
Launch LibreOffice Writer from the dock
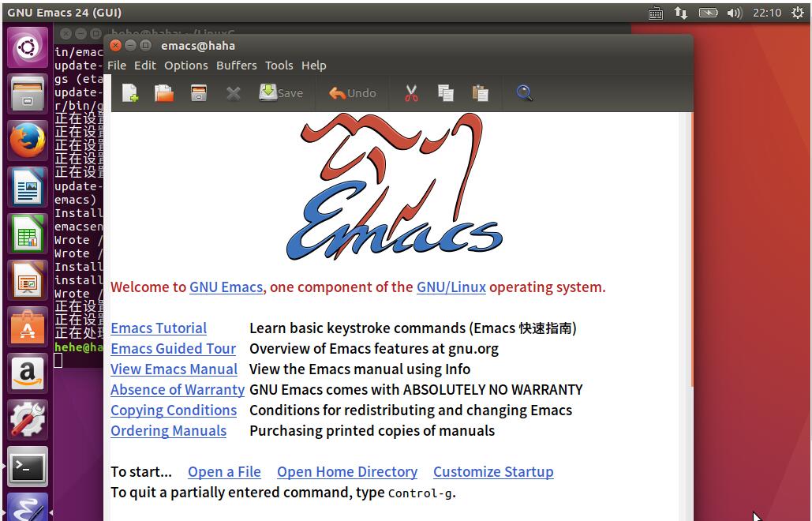click(28, 187)
